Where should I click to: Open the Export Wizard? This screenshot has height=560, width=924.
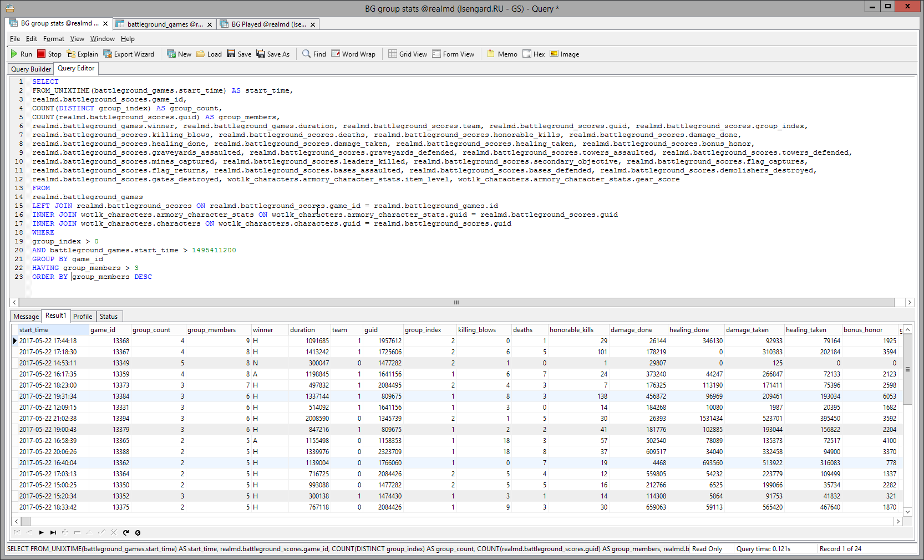pyautogui.click(x=129, y=54)
